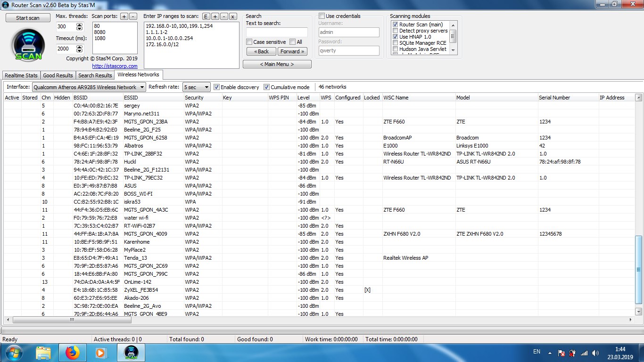
Task: Select ZyXEL_FE3B54 network row
Action: [319, 290]
